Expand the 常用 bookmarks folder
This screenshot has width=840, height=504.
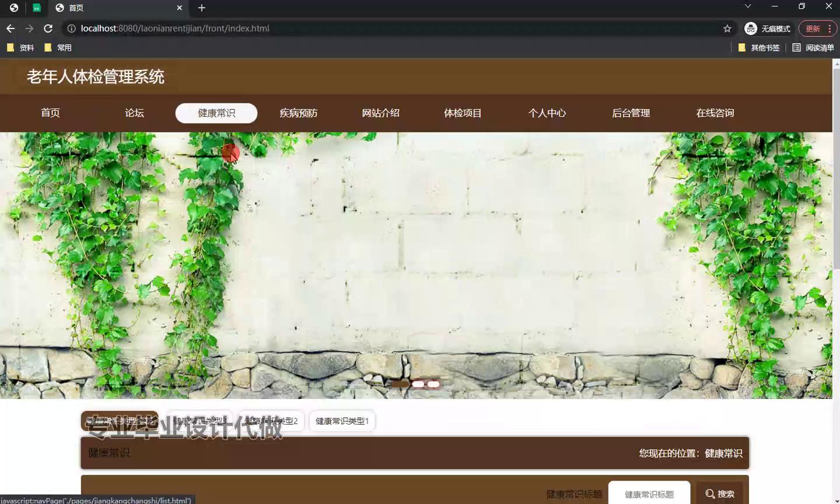pyautogui.click(x=60, y=47)
